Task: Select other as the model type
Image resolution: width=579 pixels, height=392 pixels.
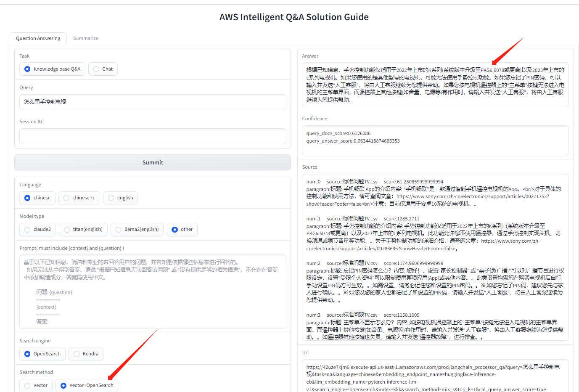Action: [x=182, y=229]
